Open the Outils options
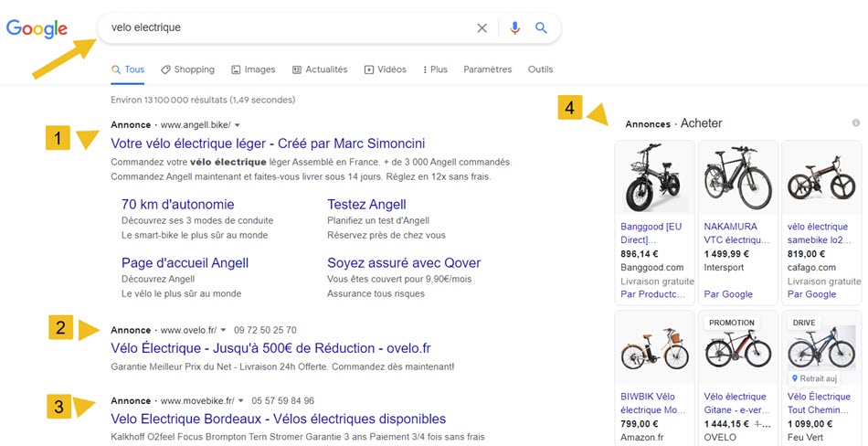The width and height of the screenshot is (868, 446). (540, 69)
